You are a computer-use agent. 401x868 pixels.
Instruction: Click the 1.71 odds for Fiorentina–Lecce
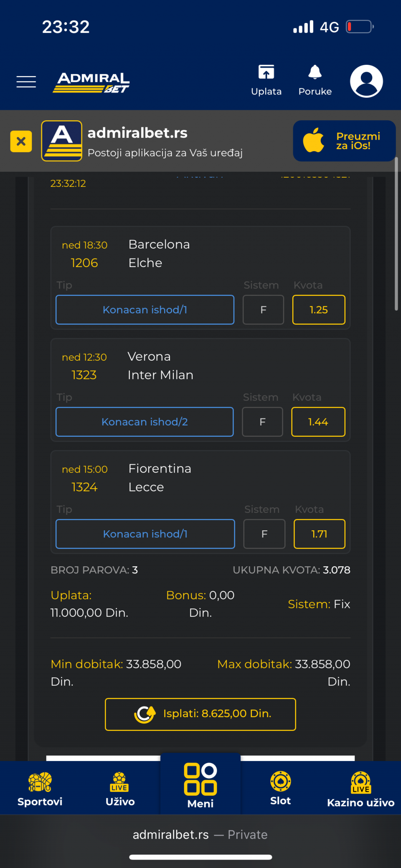click(x=320, y=534)
